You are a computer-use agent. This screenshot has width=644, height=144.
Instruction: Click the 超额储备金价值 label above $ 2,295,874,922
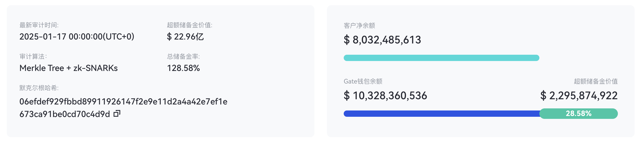(x=596, y=81)
